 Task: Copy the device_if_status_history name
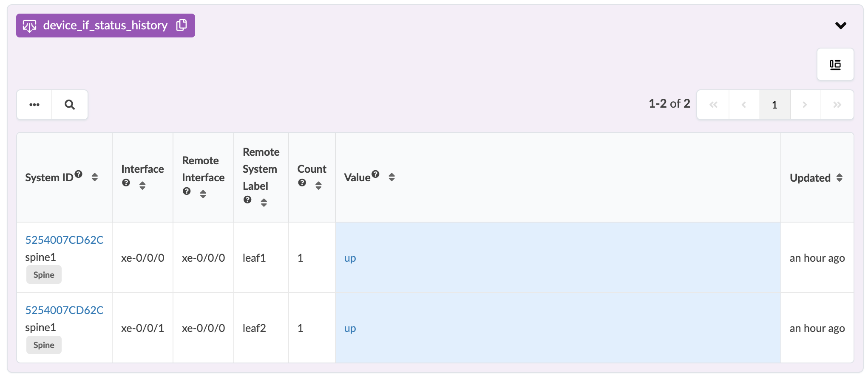pyautogui.click(x=182, y=25)
